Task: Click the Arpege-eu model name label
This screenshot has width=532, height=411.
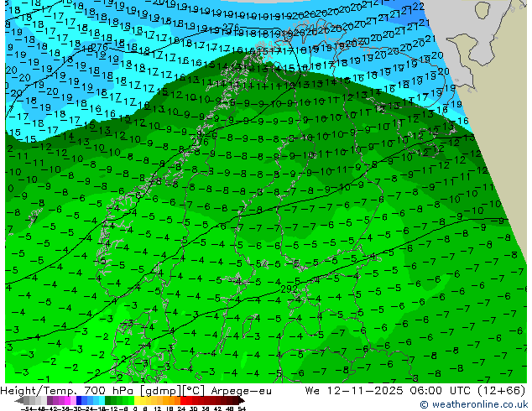Action: pos(241,391)
